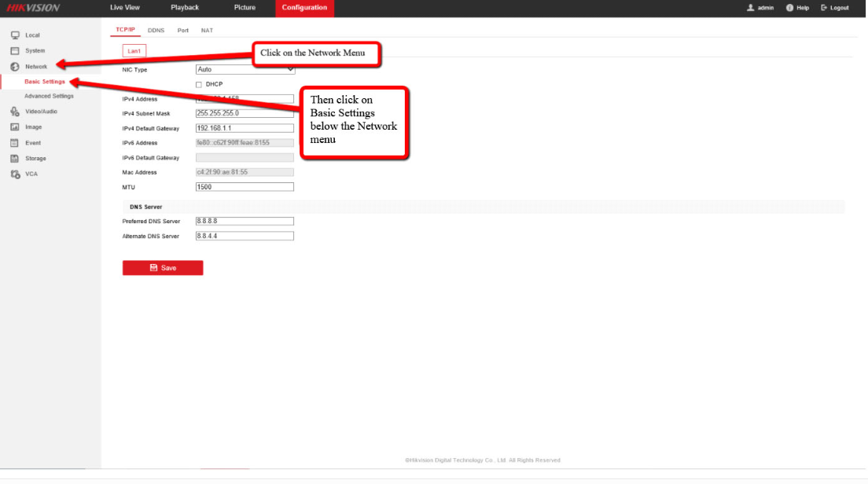Click the Image icon in sidebar

point(14,127)
